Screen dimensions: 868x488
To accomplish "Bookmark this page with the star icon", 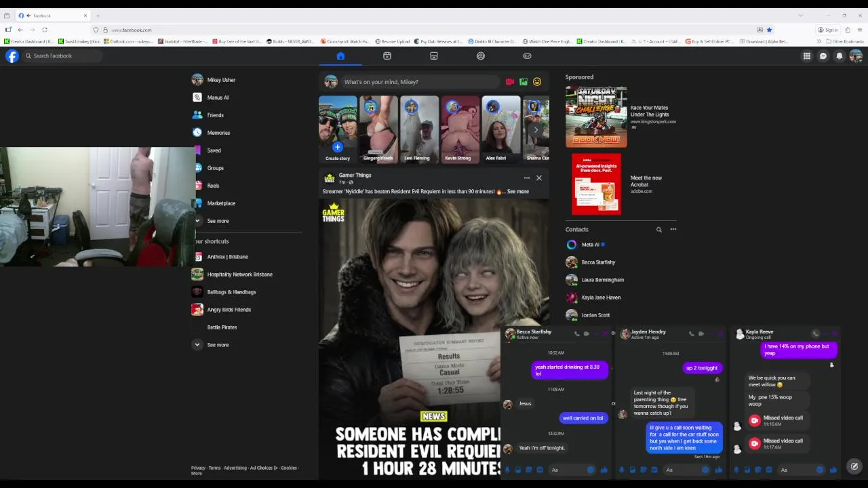I will 769,30.
